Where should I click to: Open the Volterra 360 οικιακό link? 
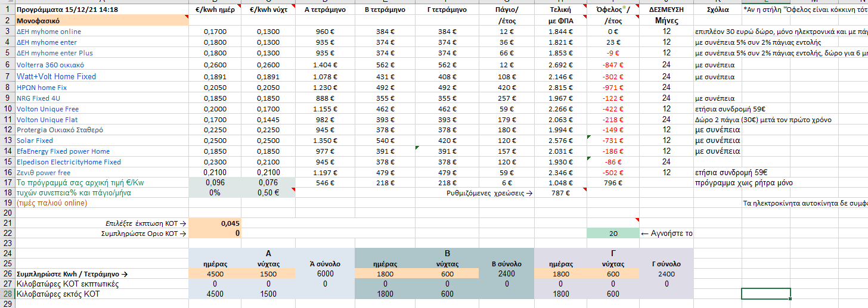tap(50, 64)
